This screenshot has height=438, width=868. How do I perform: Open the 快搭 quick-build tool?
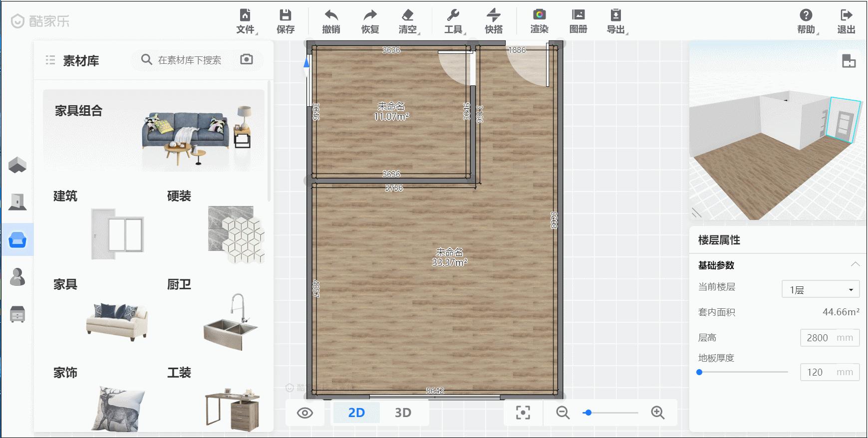(494, 21)
